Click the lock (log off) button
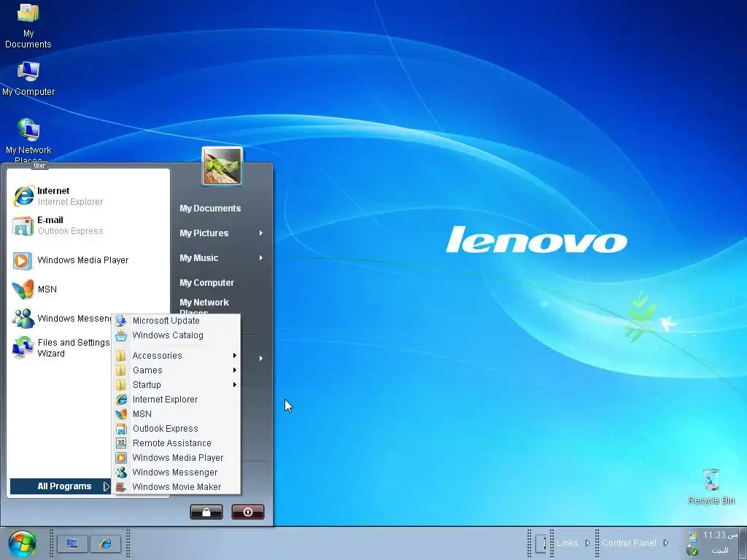 pyautogui.click(x=206, y=512)
